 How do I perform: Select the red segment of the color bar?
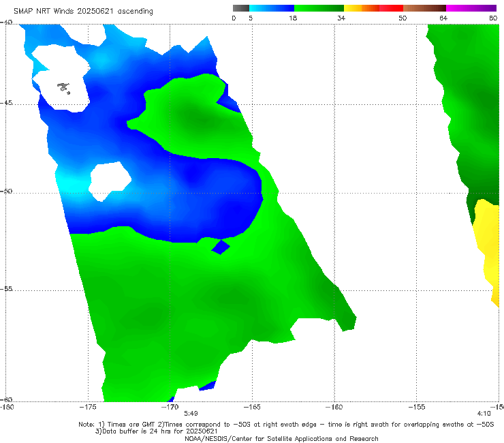(x=391, y=8)
